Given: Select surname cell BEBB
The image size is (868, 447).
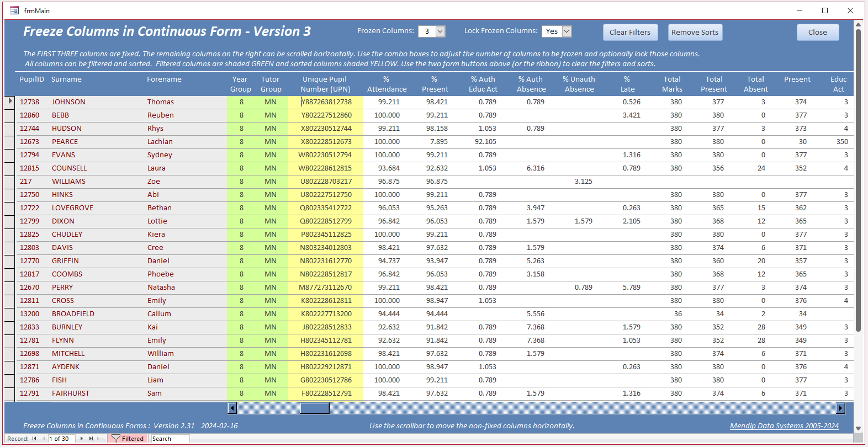Looking at the screenshot, I should [60, 115].
